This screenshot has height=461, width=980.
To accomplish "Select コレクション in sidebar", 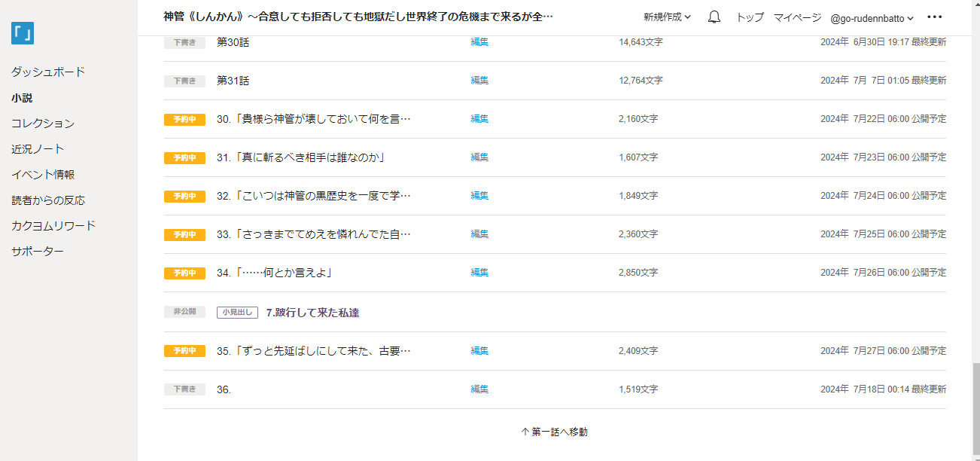I will [43, 124].
